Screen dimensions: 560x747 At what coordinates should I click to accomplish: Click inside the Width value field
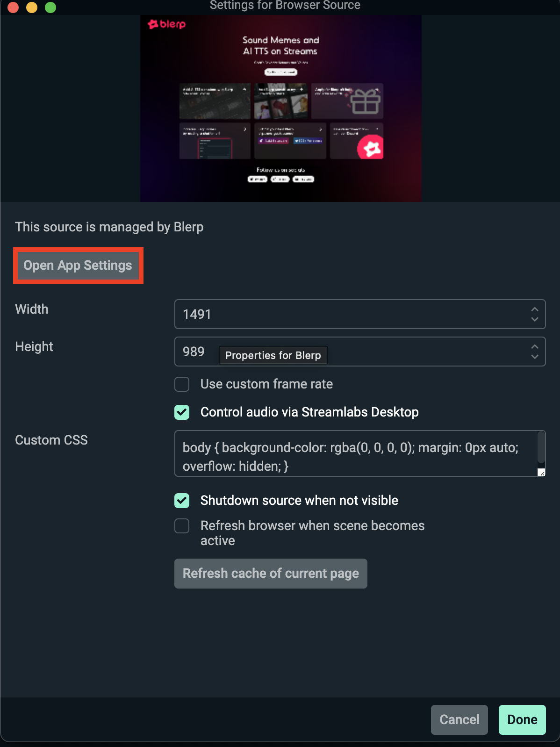click(280, 314)
